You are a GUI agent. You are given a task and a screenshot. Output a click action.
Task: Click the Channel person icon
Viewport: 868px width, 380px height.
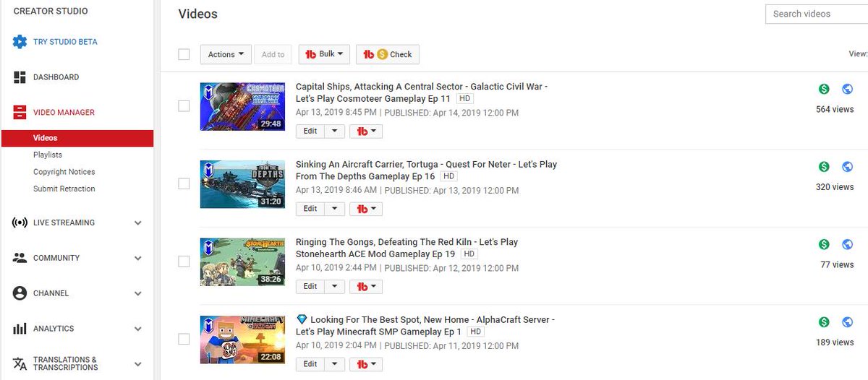[20, 293]
